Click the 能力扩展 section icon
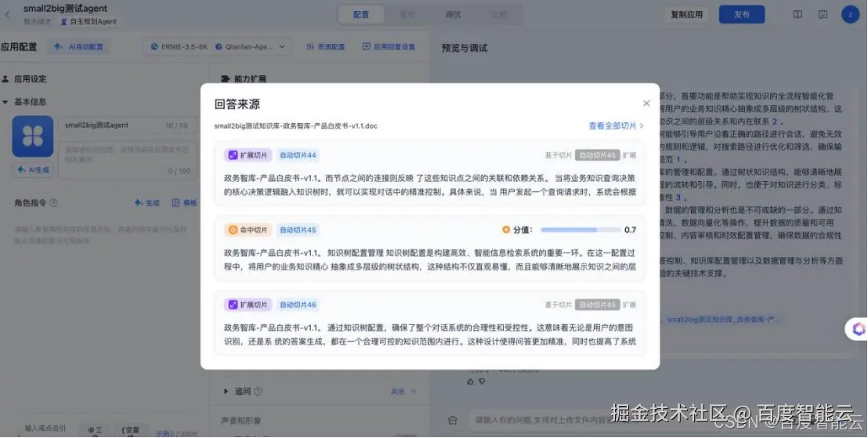This screenshot has height=438, width=868. coord(226,79)
